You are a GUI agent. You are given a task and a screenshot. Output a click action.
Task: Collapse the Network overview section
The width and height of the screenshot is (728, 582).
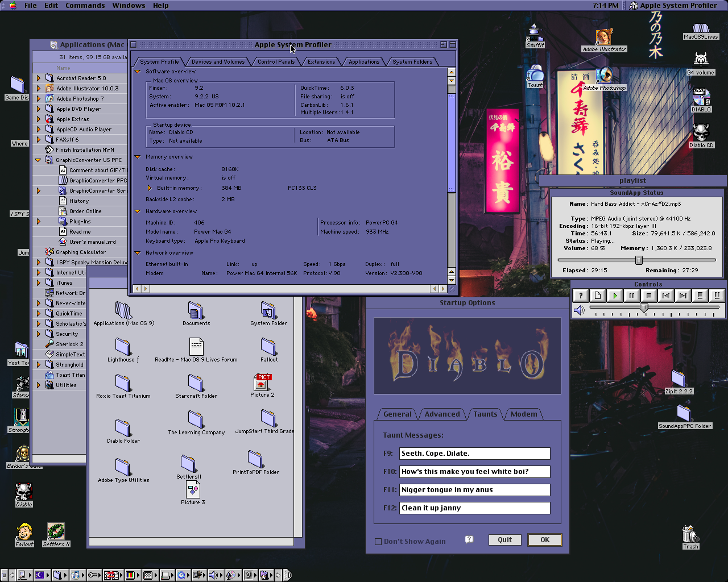pos(138,253)
